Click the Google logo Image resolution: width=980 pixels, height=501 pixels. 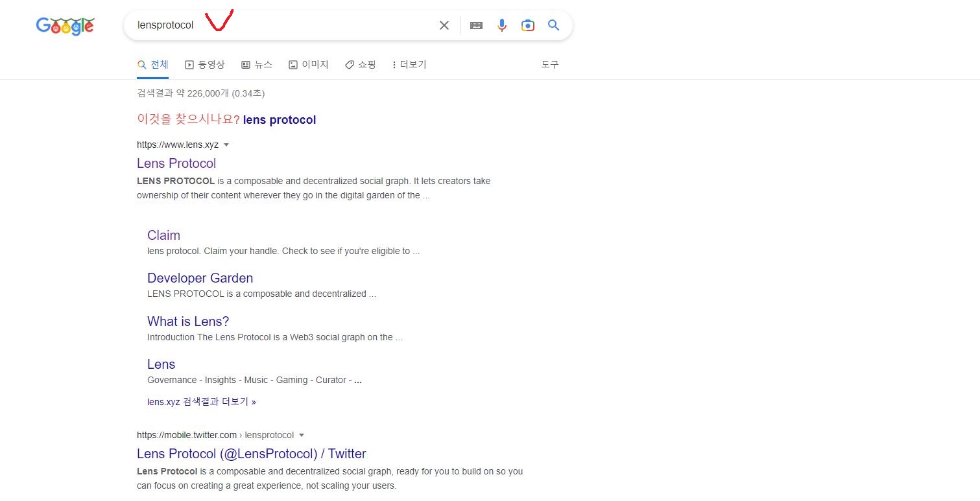66,26
